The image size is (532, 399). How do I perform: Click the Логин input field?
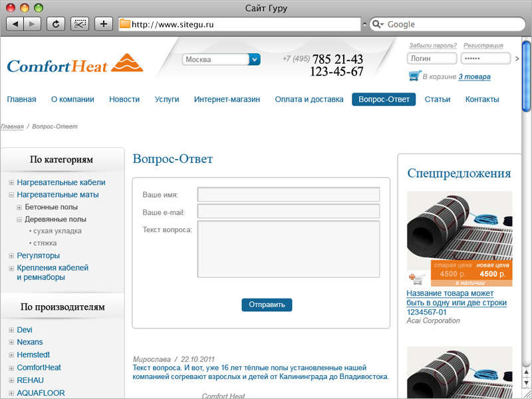[x=432, y=59]
